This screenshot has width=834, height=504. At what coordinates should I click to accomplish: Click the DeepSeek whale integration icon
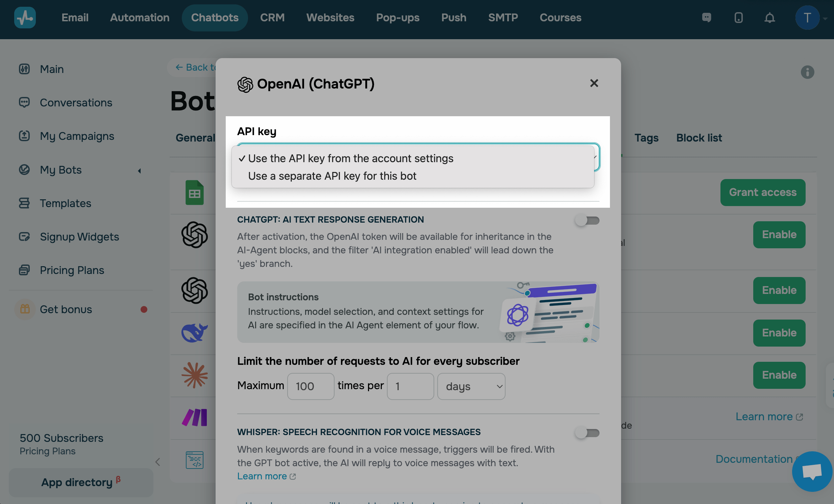194,333
